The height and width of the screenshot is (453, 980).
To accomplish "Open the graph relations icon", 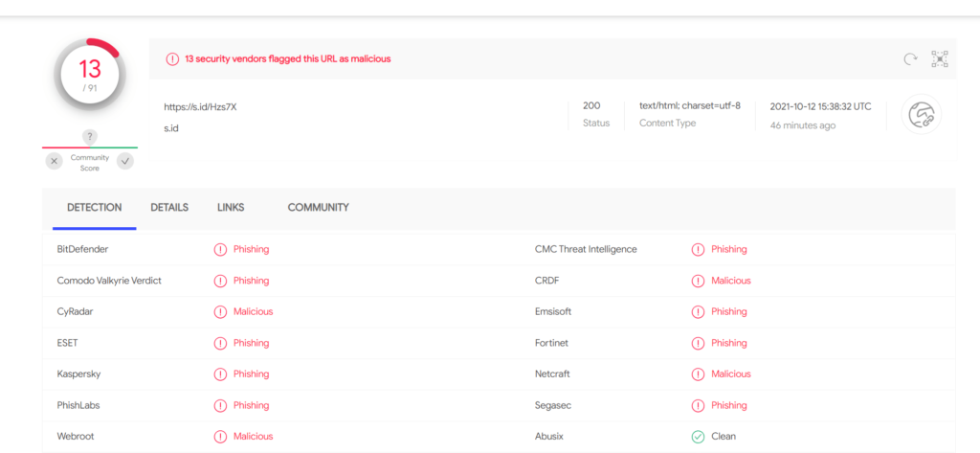I will point(940,59).
